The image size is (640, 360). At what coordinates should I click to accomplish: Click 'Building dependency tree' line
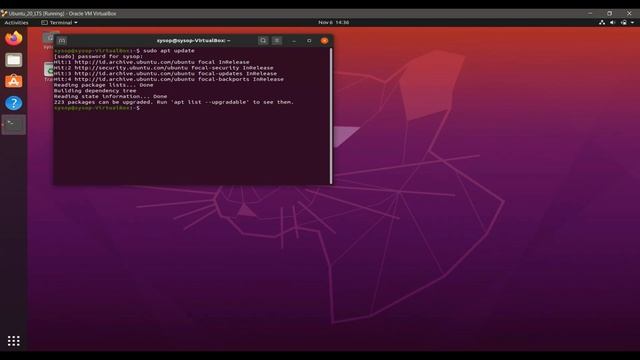tap(95, 91)
